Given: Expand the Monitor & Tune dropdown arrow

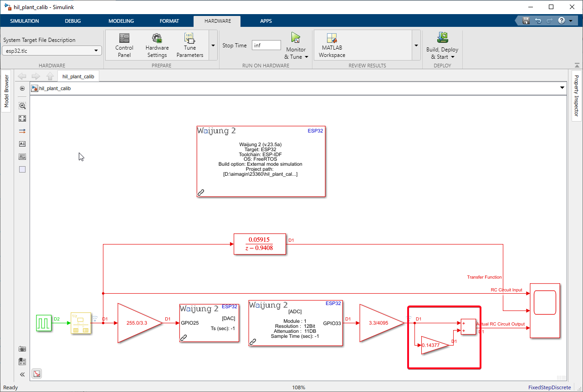Looking at the screenshot, I should [x=307, y=57].
